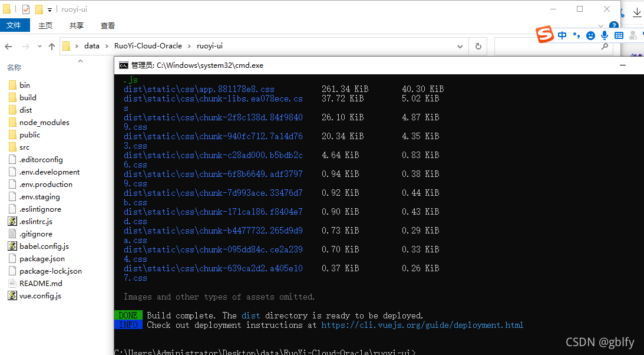This screenshot has height=355, width=644.
Task: Switch to the 主页 ribbon tab
Action: (x=45, y=25)
